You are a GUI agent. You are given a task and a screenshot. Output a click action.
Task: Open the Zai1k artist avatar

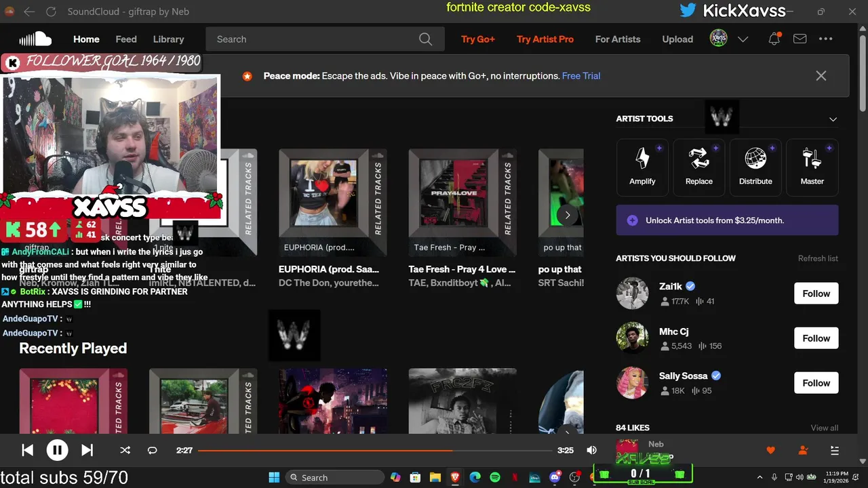[x=632, y=293]
